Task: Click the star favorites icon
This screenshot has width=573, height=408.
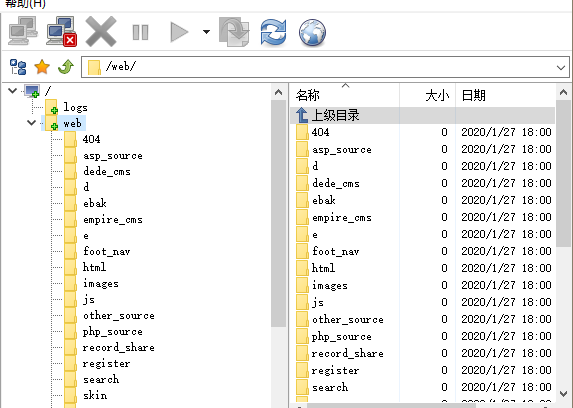Action: 42,67
